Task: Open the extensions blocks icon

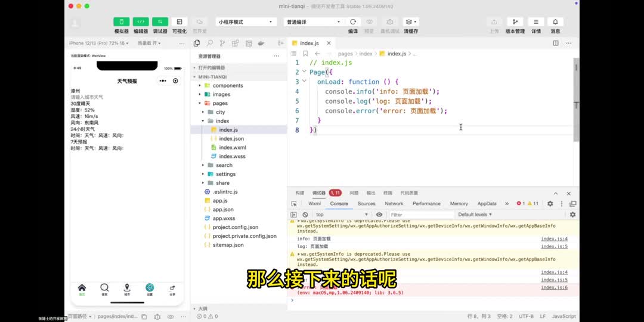Action: coord(236,43)
